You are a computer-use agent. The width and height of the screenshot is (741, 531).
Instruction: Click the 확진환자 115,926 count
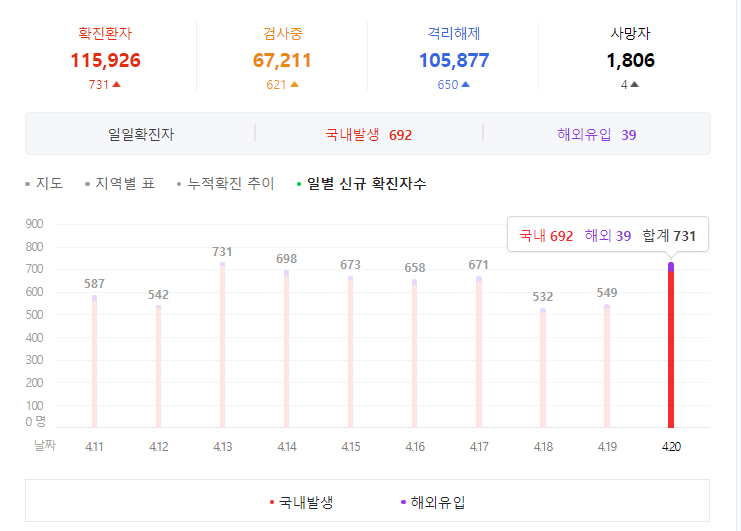tap(105, 60)
